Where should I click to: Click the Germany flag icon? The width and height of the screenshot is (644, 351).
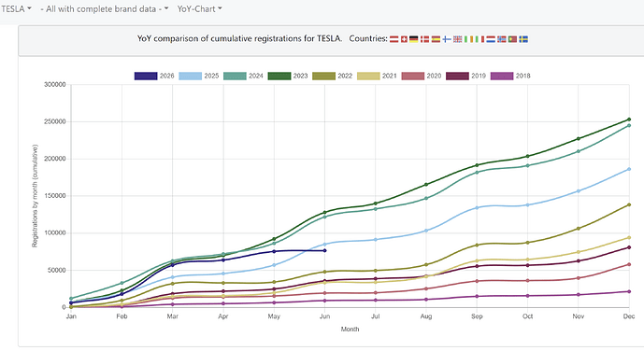coord(413,39)
